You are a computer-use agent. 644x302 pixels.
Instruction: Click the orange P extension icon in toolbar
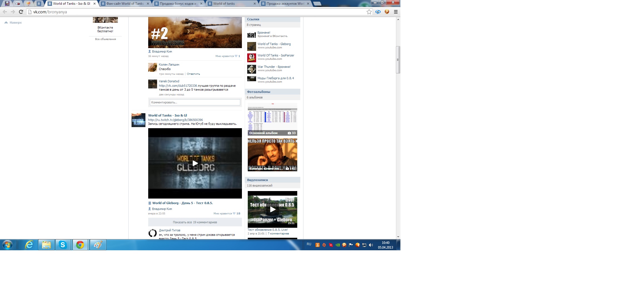[x=387, y=12]
